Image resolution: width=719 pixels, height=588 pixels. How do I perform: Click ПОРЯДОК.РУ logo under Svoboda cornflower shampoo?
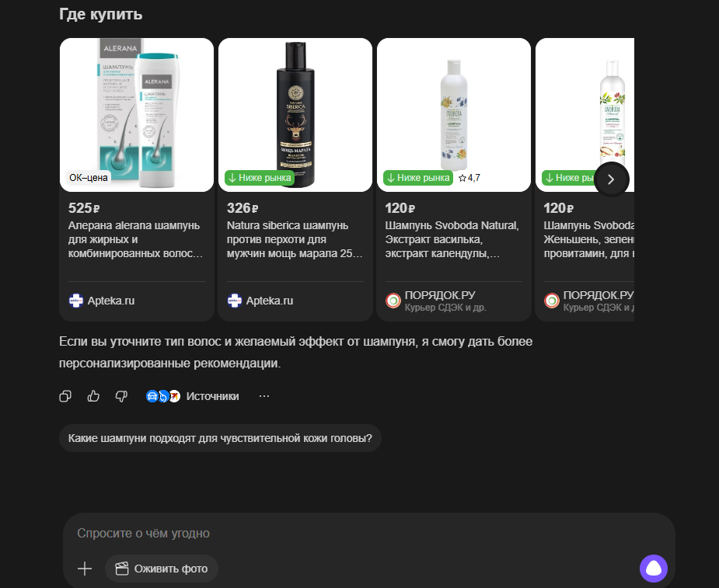393,301
